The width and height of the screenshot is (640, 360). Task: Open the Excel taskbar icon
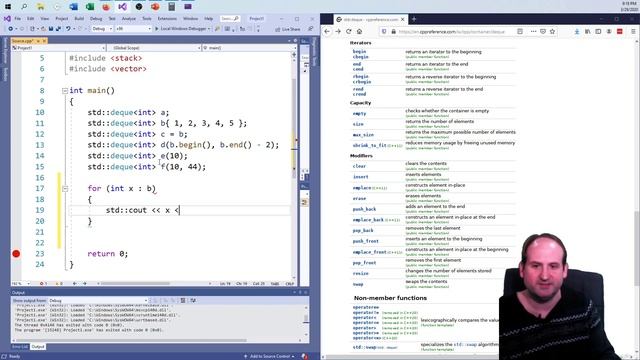click(90, 7)
